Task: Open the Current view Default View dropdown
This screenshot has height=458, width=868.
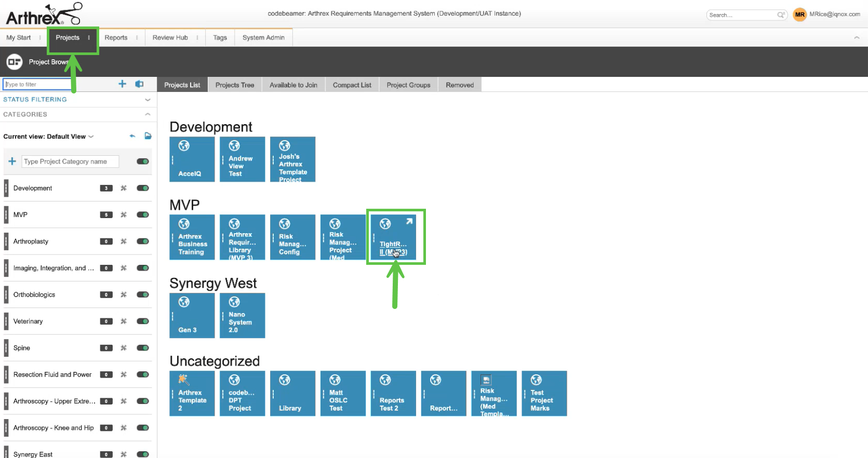Action: (x=49, y=137)
